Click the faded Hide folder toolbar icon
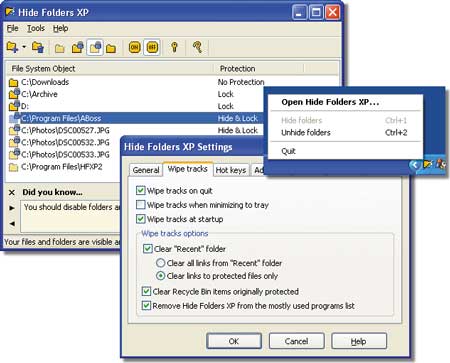The height and width of the screenshot is (363, 450). [60, 49]
